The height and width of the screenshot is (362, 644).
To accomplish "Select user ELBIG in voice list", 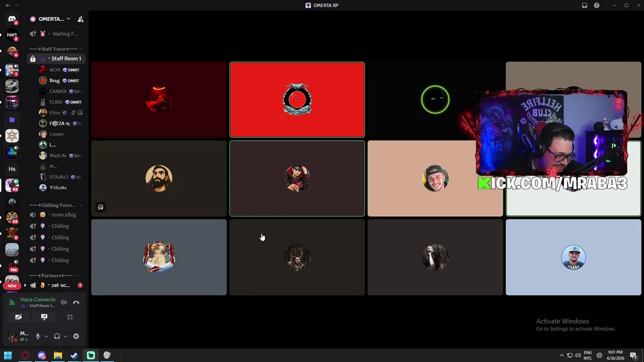I will [60, 102].
